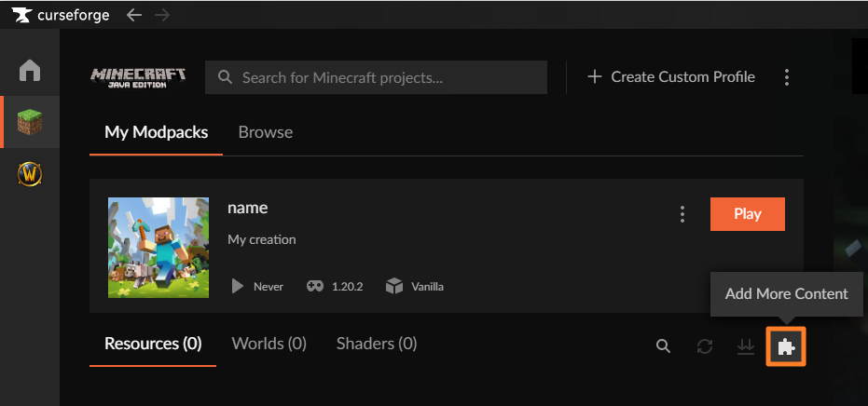868x406 pixels.
Task: Click the Add More Content puzzle icon
Action: (x=786, y=346)
